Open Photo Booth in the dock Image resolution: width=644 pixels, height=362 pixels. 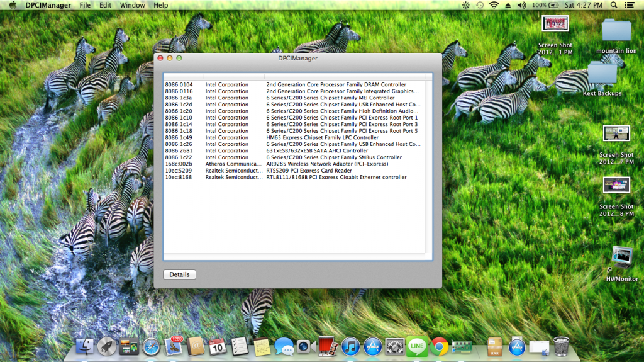pyautogui.click(x=328, y=346)
